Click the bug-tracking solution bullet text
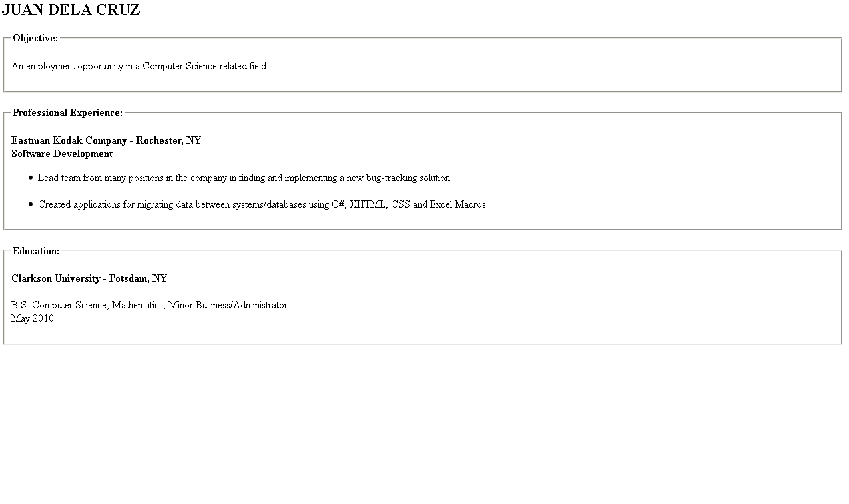Image resolution: width=849 pixels, height=504 pixels. [x=244, y=178]
